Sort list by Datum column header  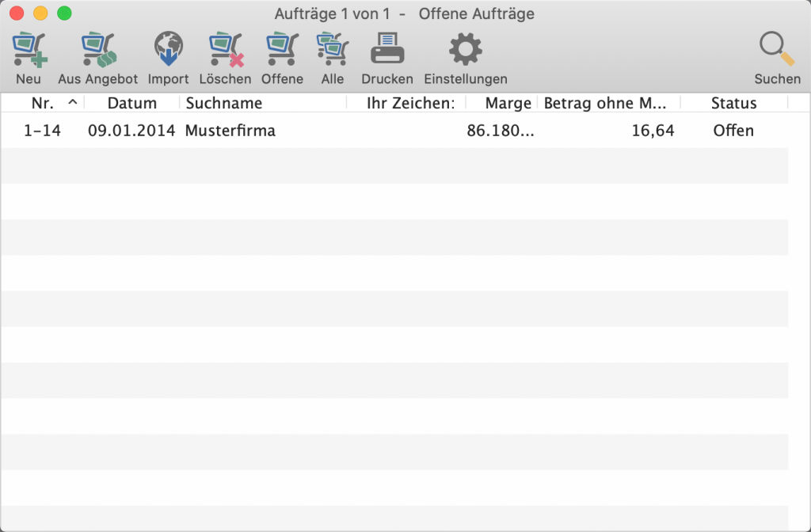click(x=131, y=103)
